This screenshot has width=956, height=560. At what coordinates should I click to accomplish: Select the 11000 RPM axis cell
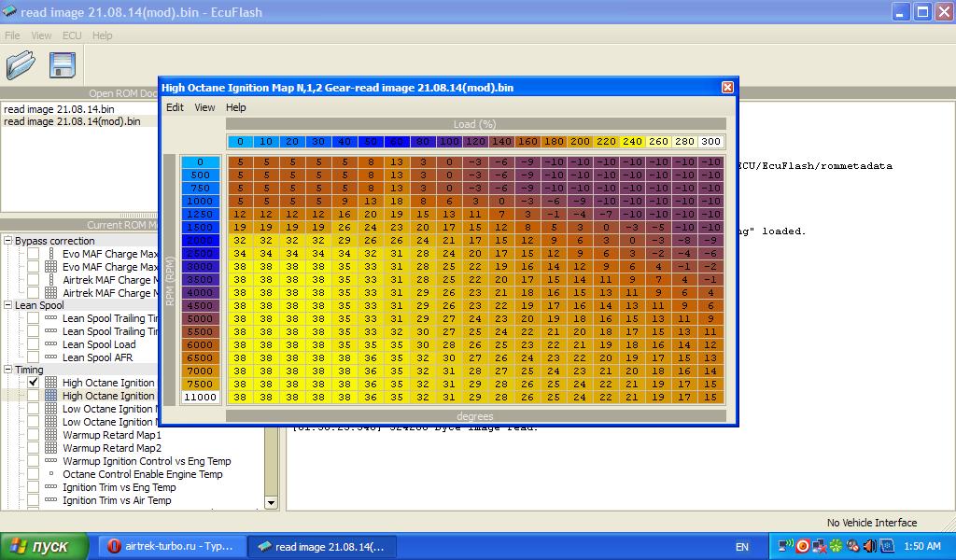[200, 397]
